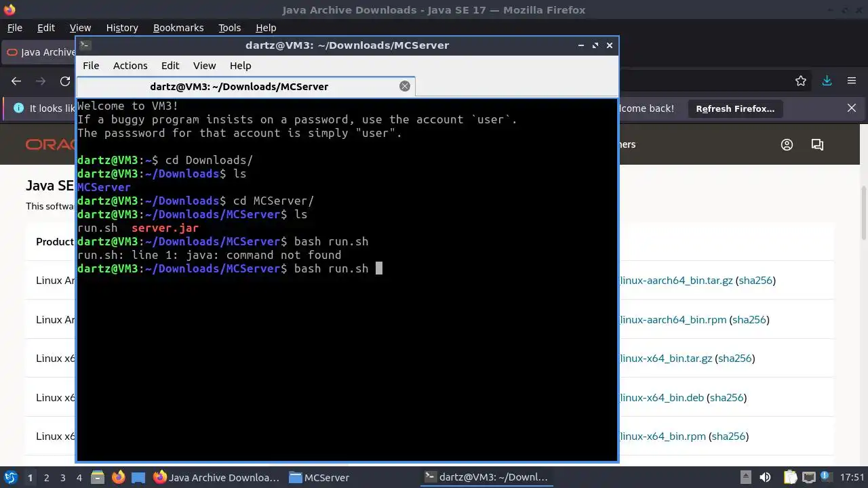Click the taskbar clock showing 17:51
868x488 pixels.
(x=852, y=477)
